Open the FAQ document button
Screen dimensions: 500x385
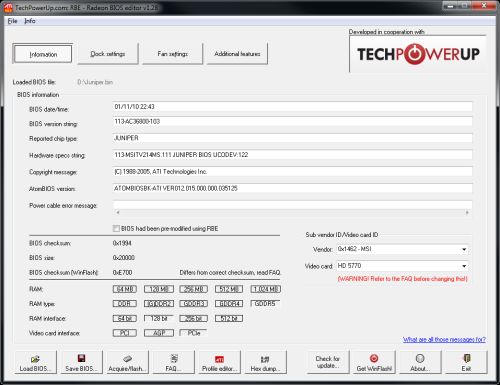click(x=174, y=362)
